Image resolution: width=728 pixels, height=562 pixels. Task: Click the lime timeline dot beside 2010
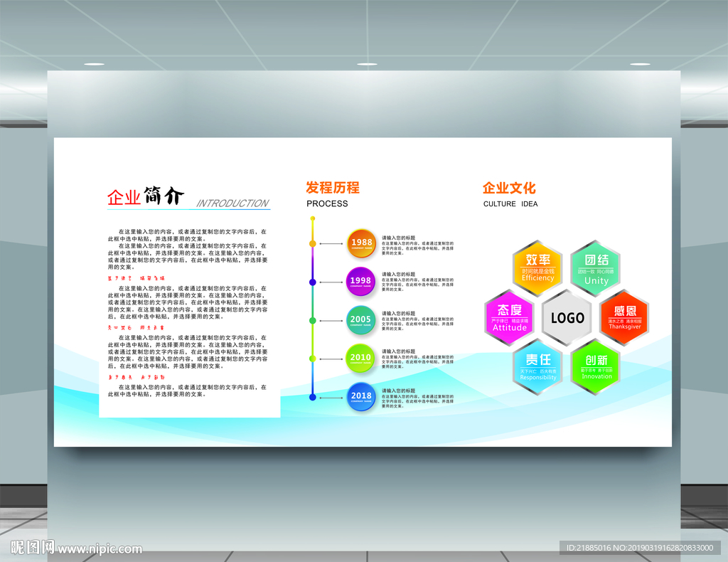pos(313,359)
